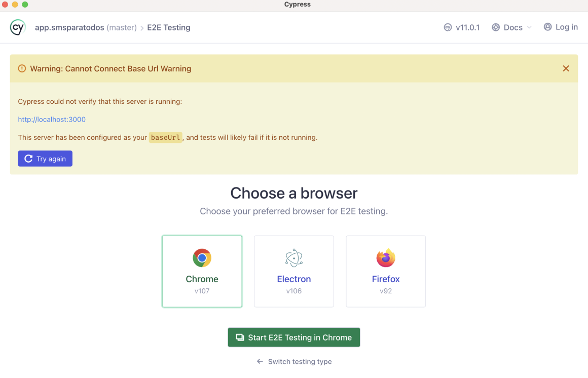The image size is (588, 378).
Task: Click the (master) branch label
Action: (122, 28)
